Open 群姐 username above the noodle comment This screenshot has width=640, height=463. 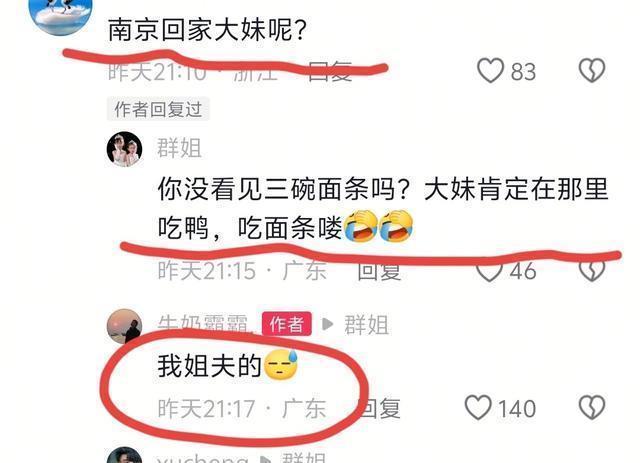tap(180, 148)
